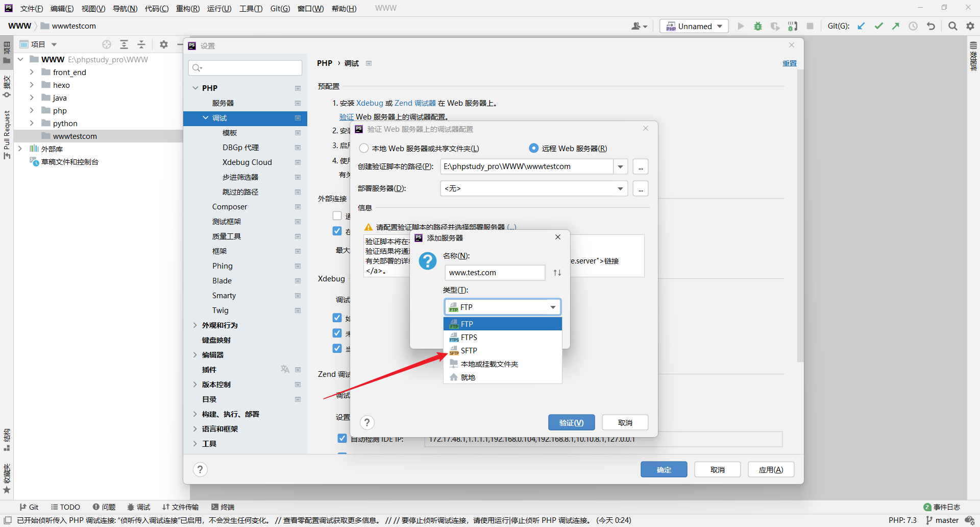Image resolution: width=980 pixels, height=527 pixels.
Task: Open the Xdebug install link
Action: 370,103
